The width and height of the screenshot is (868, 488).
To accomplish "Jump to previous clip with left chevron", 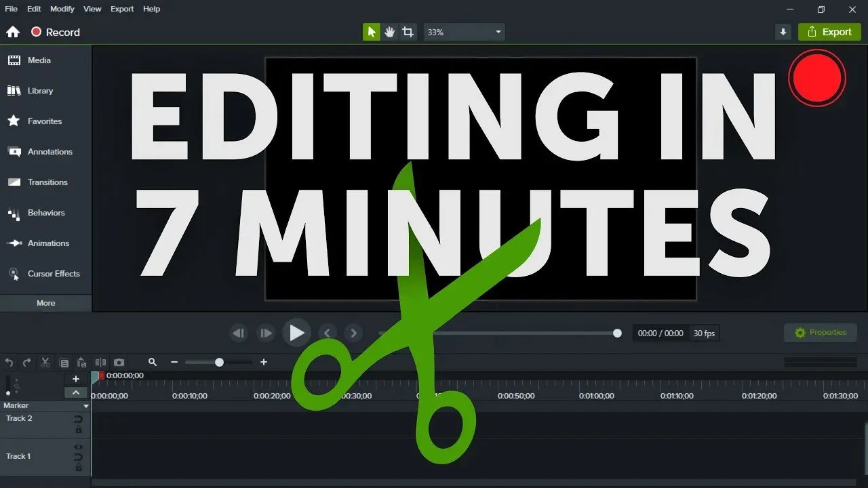I will 327,333.
